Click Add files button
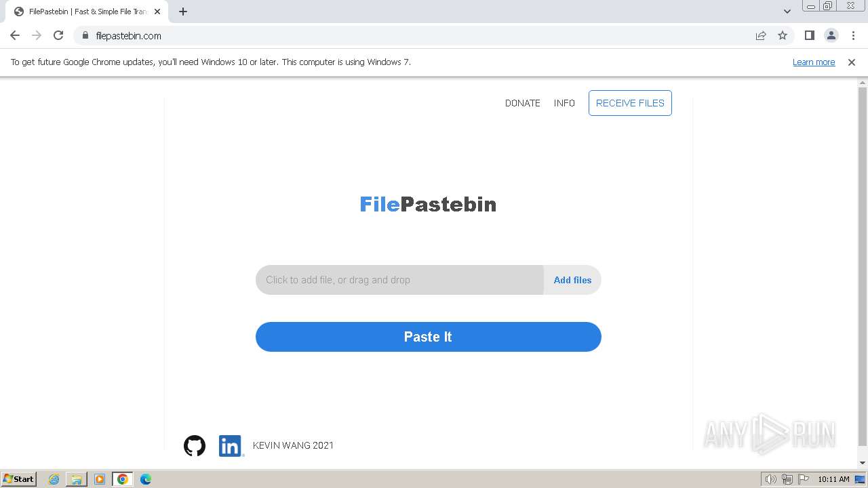The image size is (868, 488). click(x=572, y=280)
